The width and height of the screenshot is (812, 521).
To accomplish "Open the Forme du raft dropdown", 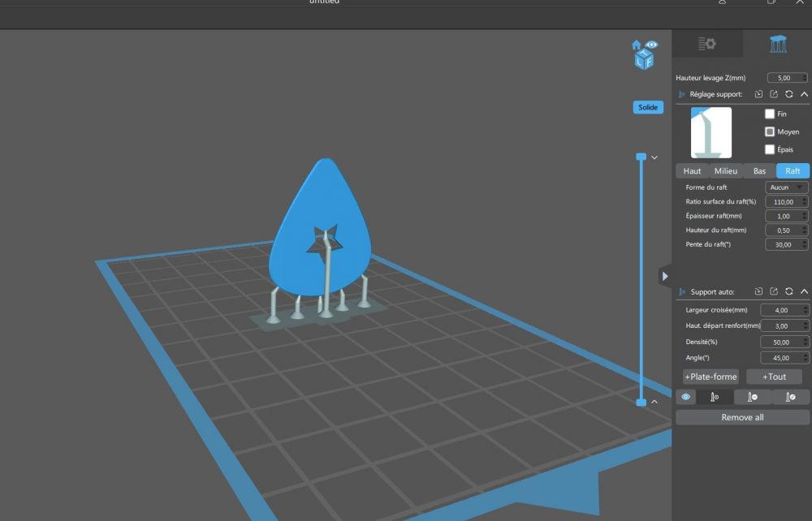I will pos(787,187).
